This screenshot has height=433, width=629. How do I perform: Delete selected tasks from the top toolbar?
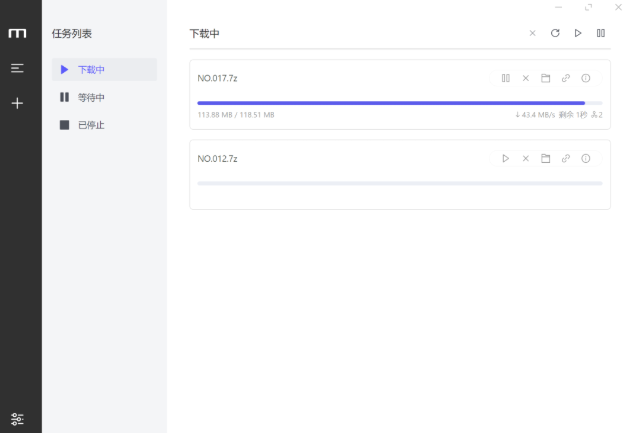tap(532, 33)
